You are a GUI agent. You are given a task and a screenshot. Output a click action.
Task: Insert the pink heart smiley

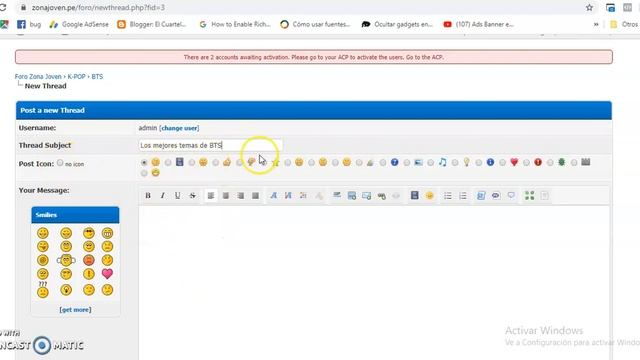tap(107, 273)
